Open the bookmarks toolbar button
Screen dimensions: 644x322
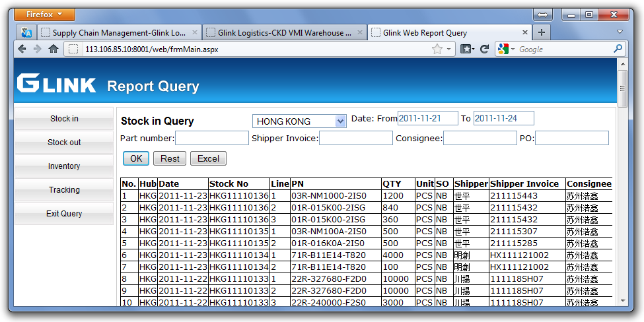click(467, 49)
